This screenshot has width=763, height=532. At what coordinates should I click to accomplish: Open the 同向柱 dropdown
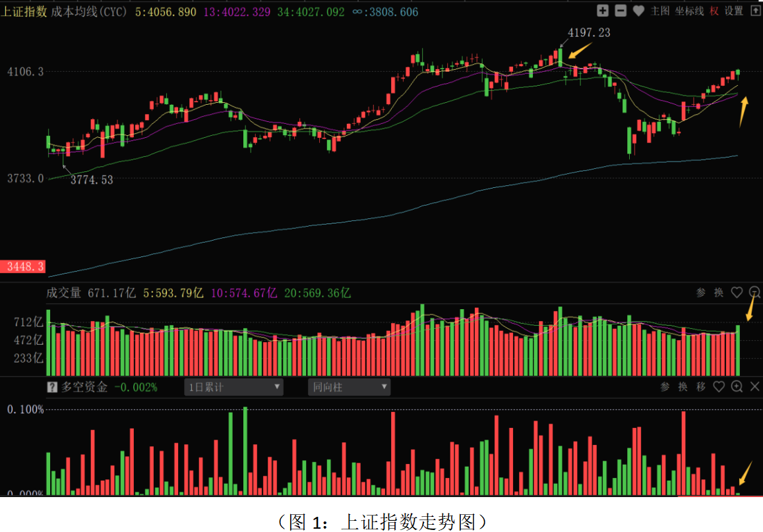click(x=350, y=387)
